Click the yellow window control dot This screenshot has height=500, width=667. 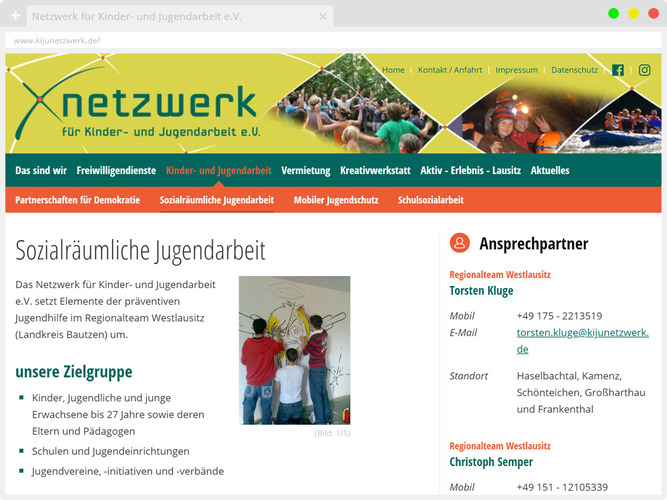click(x=633, y=13)
